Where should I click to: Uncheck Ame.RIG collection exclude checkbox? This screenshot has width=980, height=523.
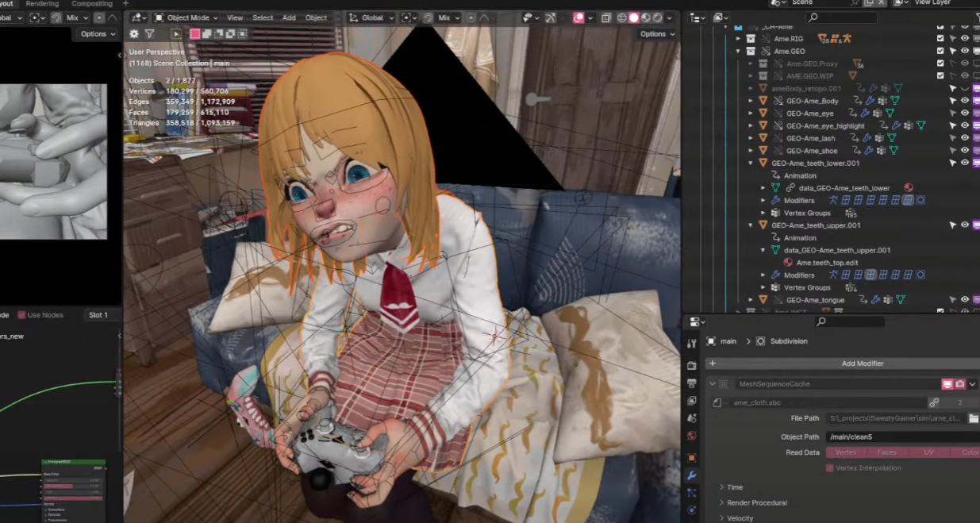point(940,38)
